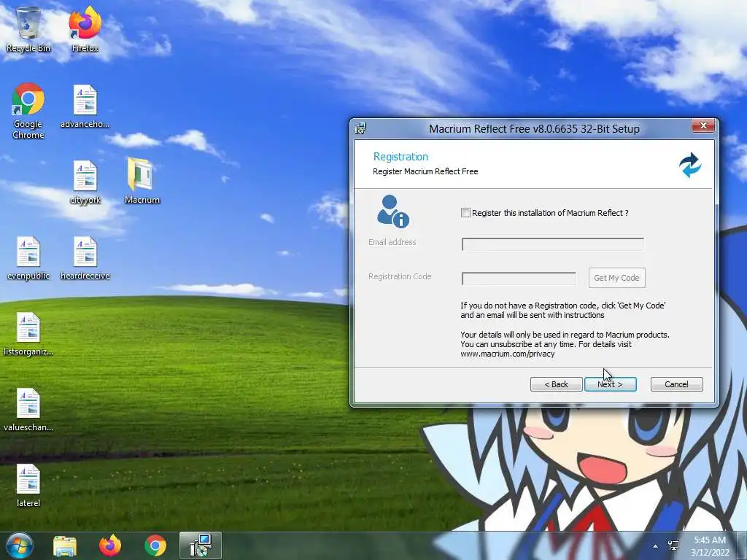Select the listsorganiz... document icon
The width and height of the screenshot is (747, 560).
coord(28,334)
